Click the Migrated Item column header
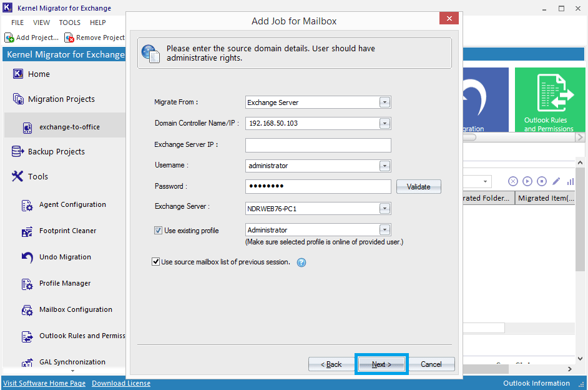 point(546,198)
